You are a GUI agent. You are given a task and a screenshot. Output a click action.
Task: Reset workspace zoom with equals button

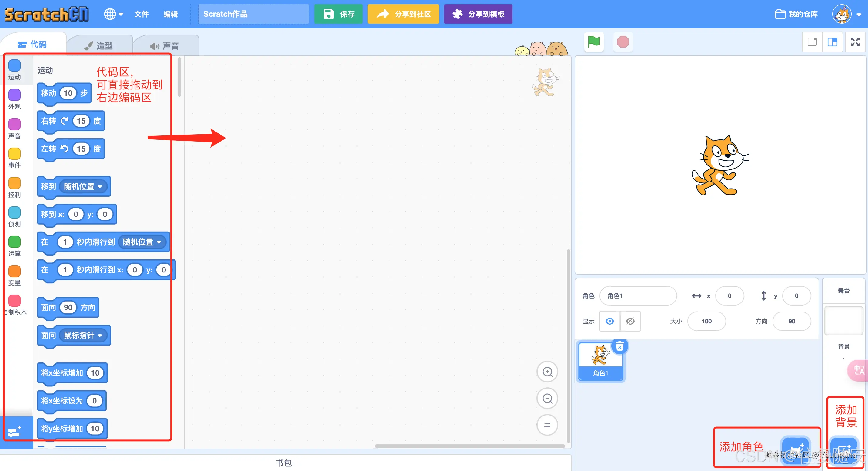click(547, 425)
